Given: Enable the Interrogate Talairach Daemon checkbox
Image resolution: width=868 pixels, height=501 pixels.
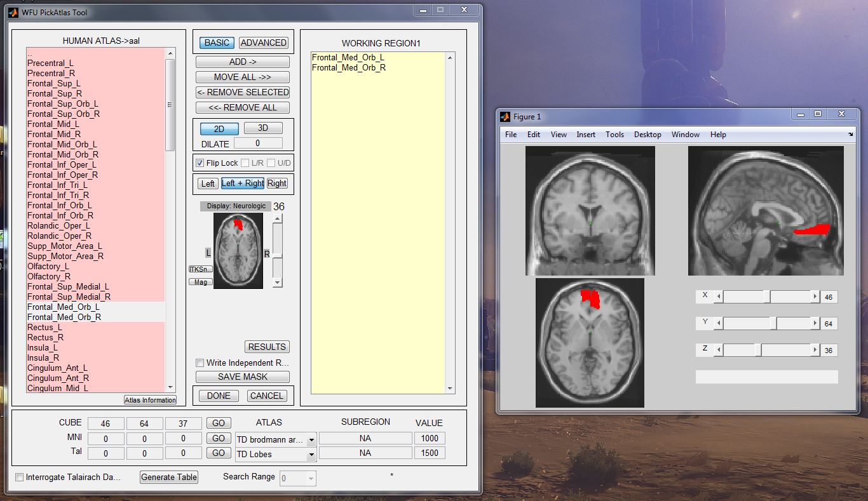Looking at the screenshot, I should click(x=20, y=478).
